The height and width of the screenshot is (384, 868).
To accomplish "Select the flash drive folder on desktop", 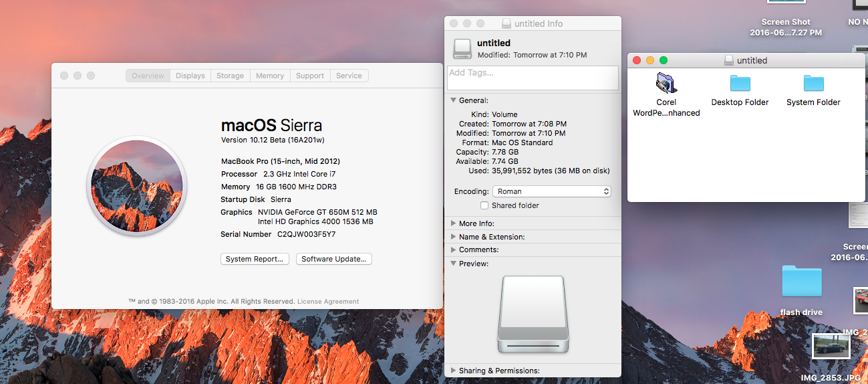I will [801, 281].
